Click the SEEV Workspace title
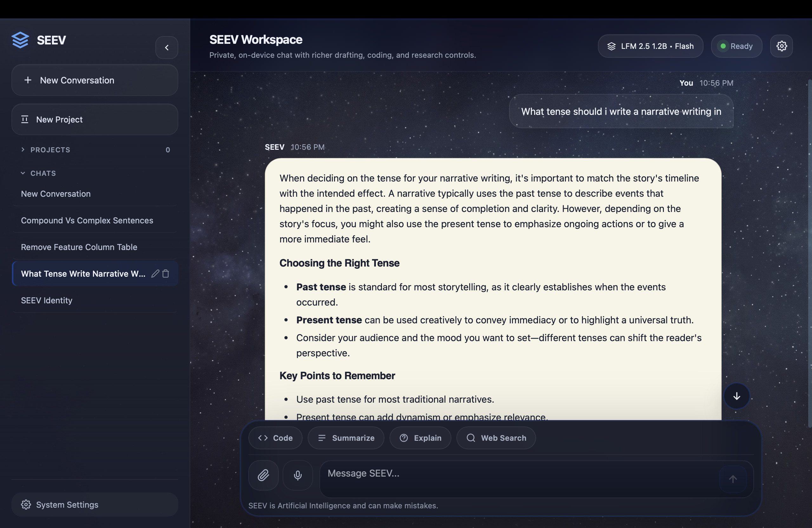The height and width of the screenshot is (528, 812). pyautogui.click(x=256, y=40)
